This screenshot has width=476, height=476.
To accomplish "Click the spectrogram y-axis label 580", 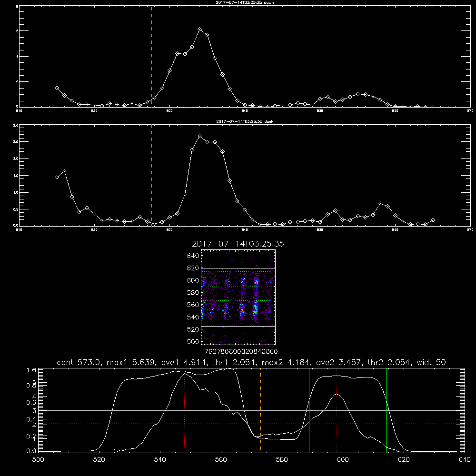I will click(193, 293).
